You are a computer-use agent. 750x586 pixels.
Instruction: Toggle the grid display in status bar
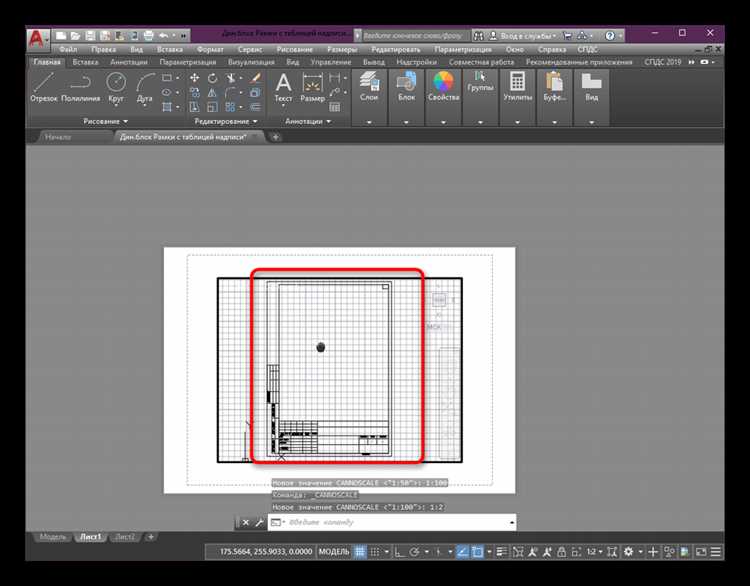pos(360,552)
